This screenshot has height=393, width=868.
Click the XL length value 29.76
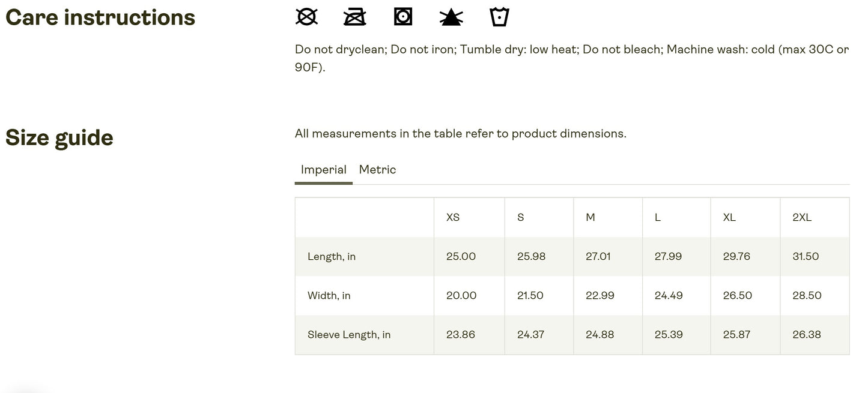(736, 256)
